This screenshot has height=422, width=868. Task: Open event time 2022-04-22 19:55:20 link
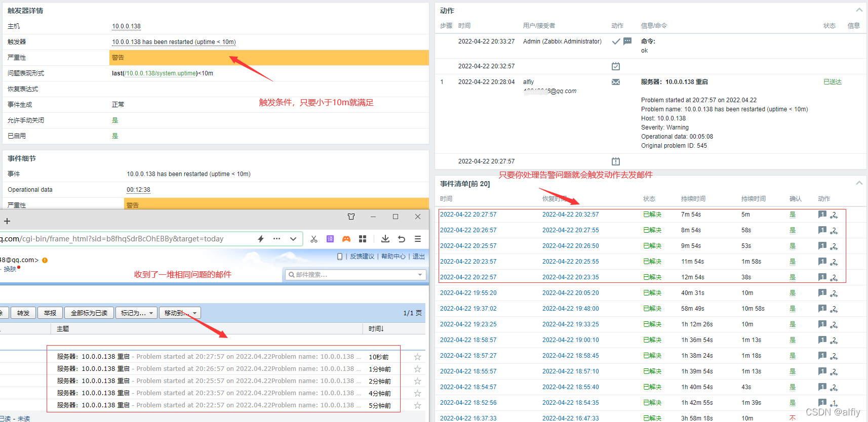[468, 293]
